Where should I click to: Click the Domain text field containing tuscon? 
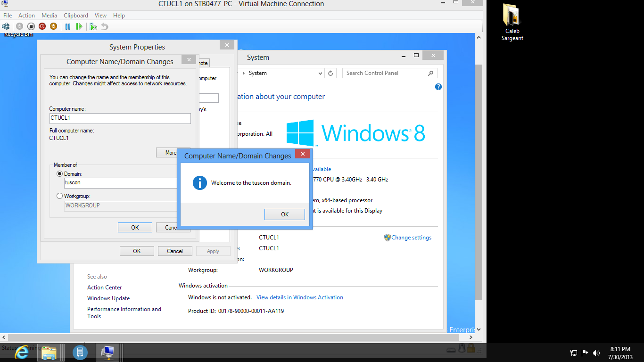(121, 183)
